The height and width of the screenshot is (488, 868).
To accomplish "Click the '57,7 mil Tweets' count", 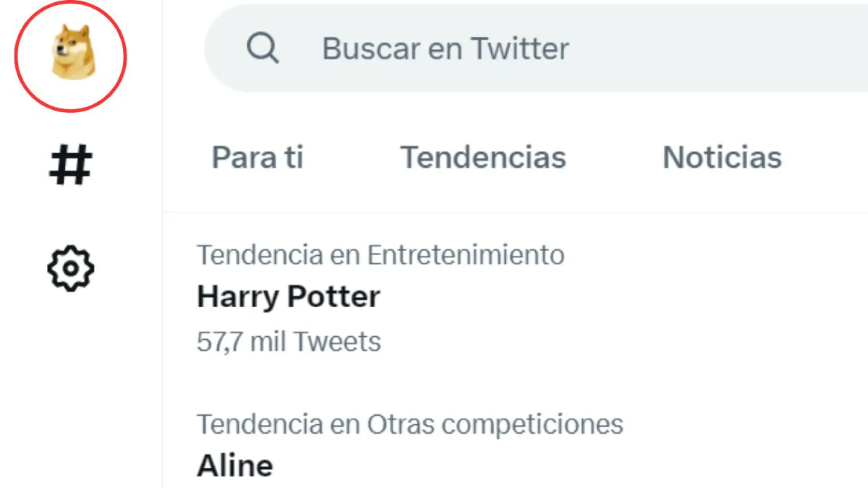I will (288, 342).
